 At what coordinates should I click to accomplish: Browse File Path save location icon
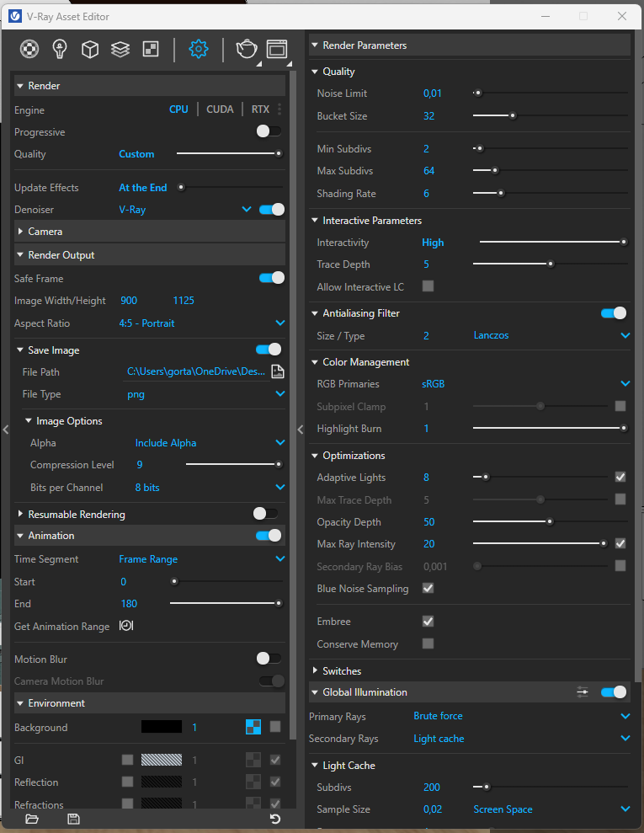coord(278,371)
